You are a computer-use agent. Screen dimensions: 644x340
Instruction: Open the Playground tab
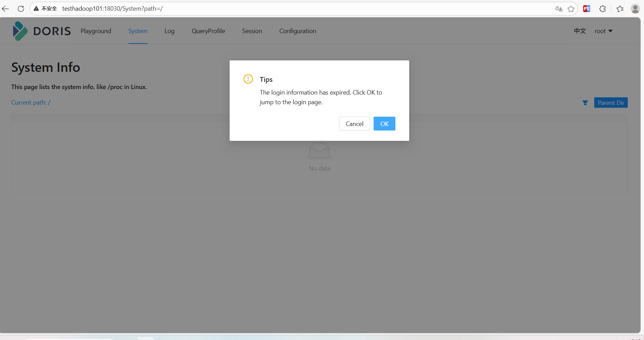(x=96, y=31)
